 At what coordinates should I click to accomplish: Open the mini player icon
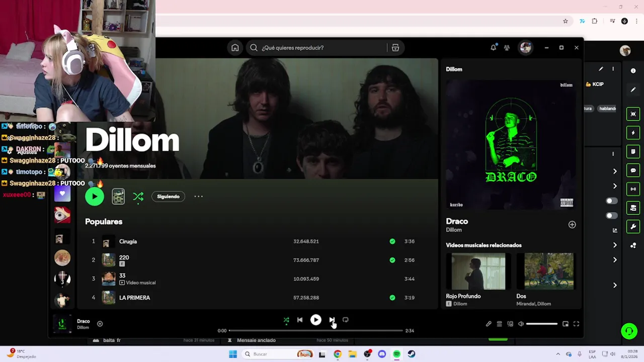click(566, 324)
